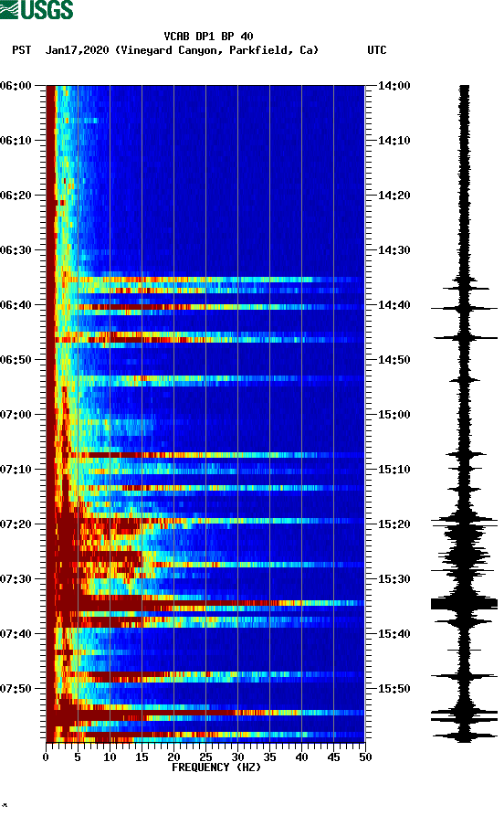
Task: Click the PST time label '07:30'
Action: (16, 579)
